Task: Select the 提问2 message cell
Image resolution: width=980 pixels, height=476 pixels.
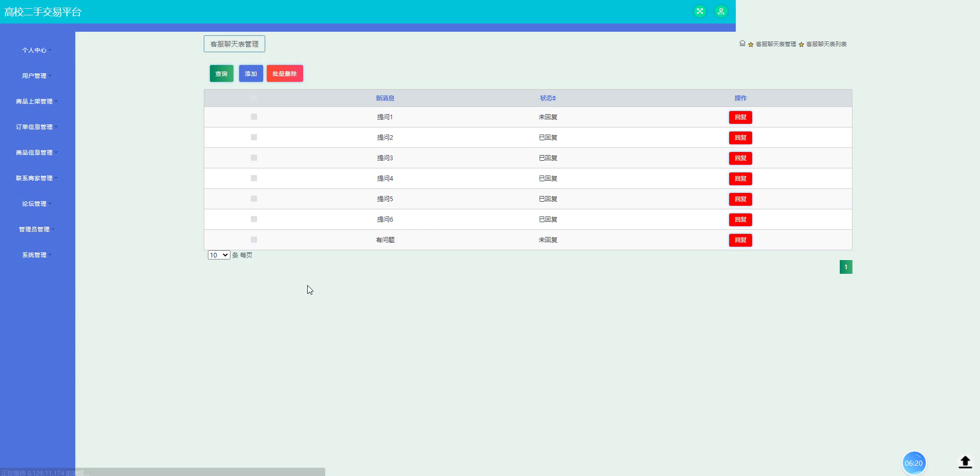Action: pyautogui.click(x=385, y=138)
